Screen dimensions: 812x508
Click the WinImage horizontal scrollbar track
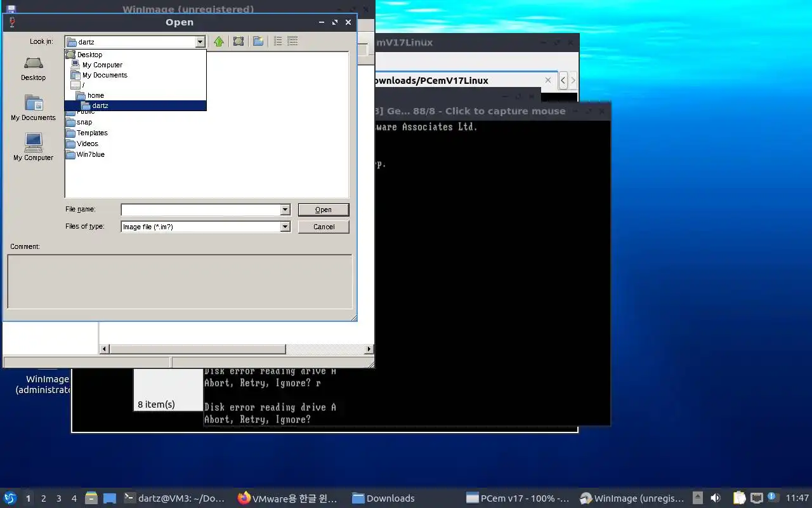coord(325,349)
